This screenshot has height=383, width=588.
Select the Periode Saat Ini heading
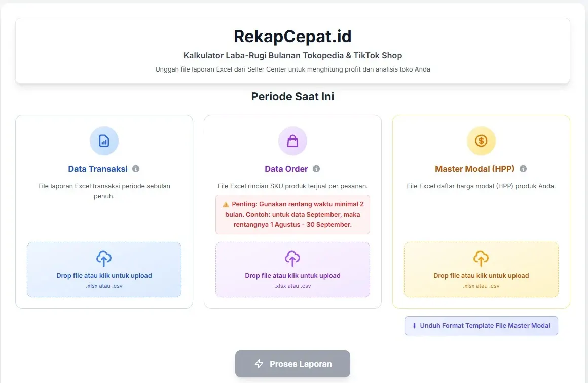pos(292,96)
